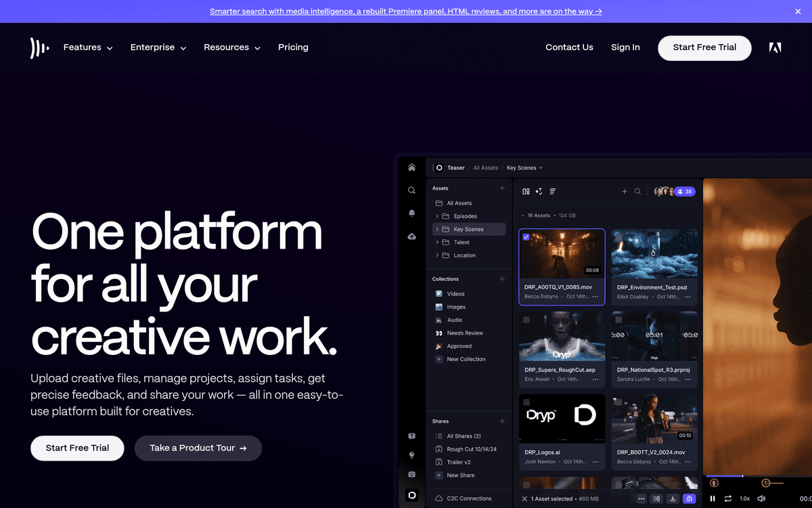Download the selected asset via the download icon
Image resolution: width=812 pixels, height=508 pixels.
point(673,499)
